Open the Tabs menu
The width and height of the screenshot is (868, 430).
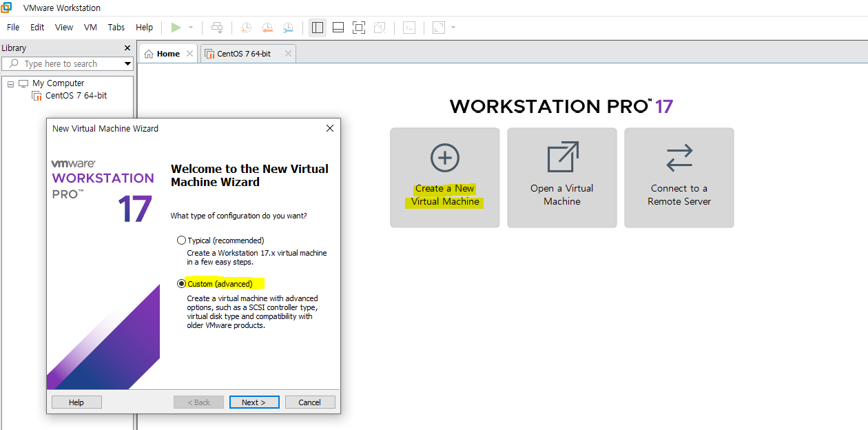pos(116,28)
